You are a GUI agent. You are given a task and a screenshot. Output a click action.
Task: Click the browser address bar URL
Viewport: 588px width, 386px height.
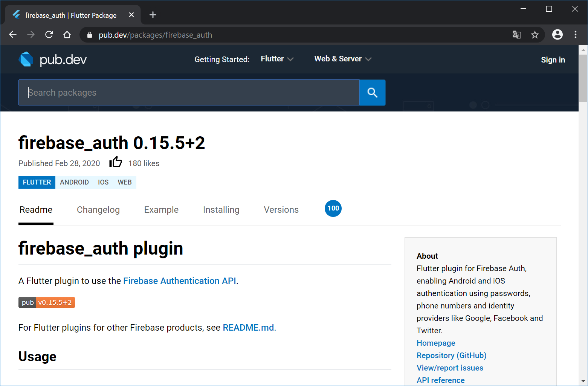pos(155,35)
